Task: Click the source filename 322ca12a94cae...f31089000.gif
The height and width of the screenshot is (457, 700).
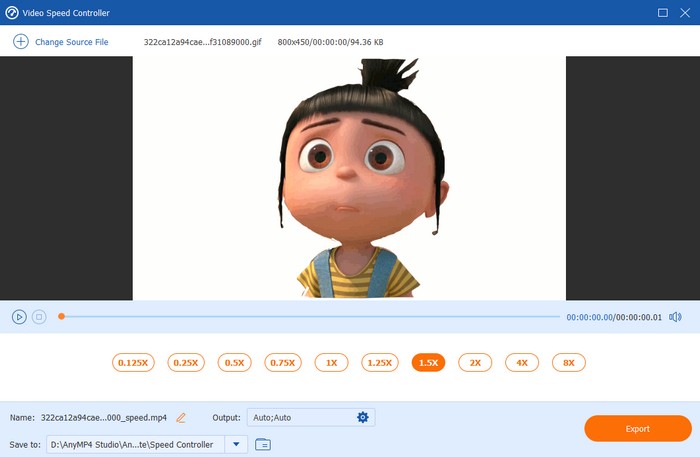Action: coord(202,42)
